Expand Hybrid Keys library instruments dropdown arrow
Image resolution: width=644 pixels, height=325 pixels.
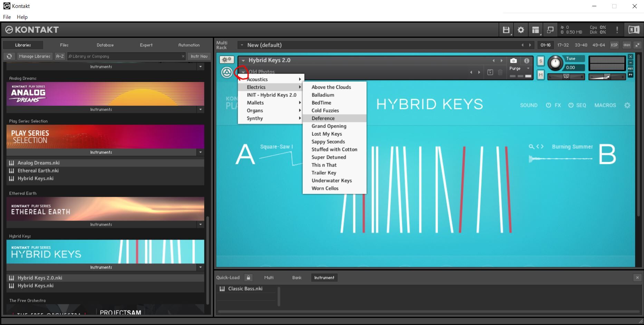(200, 268)
